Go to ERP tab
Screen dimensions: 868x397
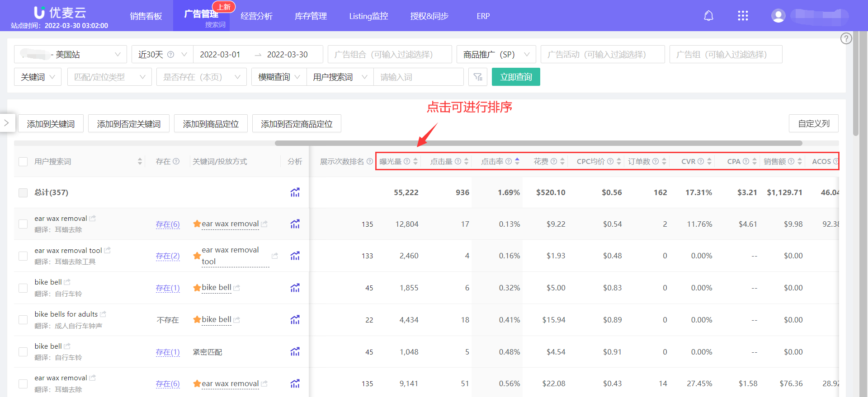[x=483, y=16]
